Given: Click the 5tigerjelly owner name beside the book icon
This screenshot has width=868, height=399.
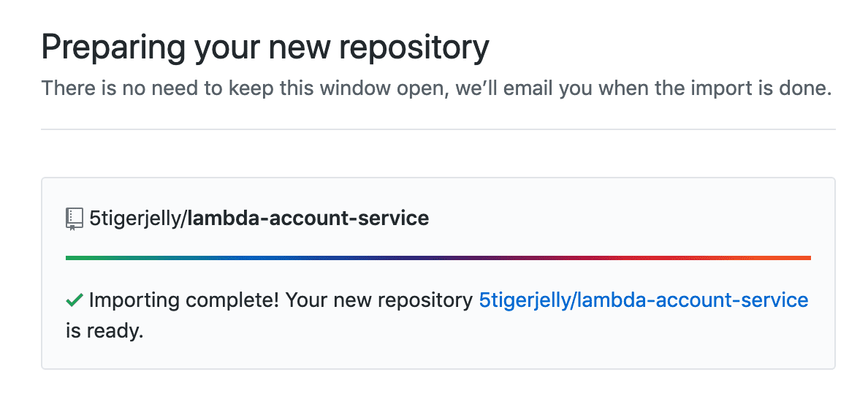Looking at the screenshot, I should click(134, 218).
